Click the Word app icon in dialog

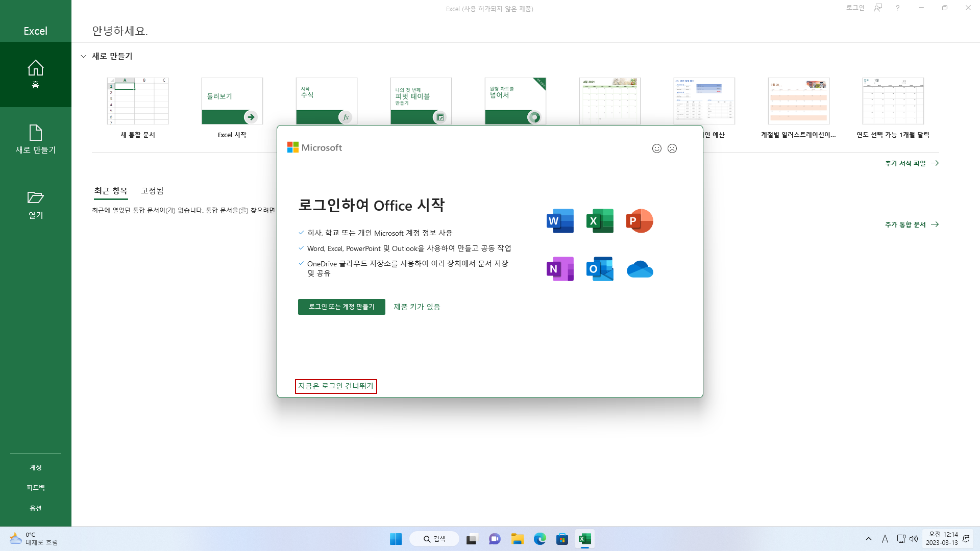tap(560, 221)
